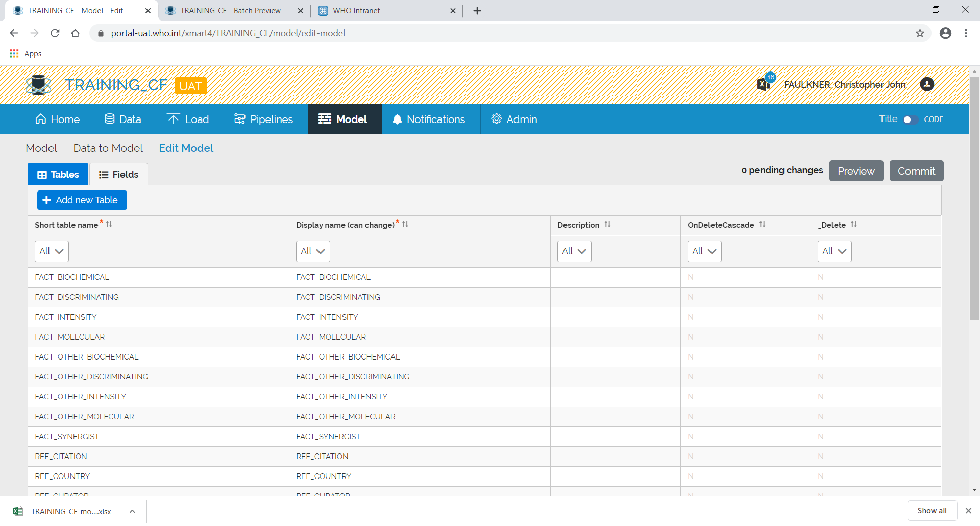
Task: Click the Edit Model link
Action: point(186,148)
